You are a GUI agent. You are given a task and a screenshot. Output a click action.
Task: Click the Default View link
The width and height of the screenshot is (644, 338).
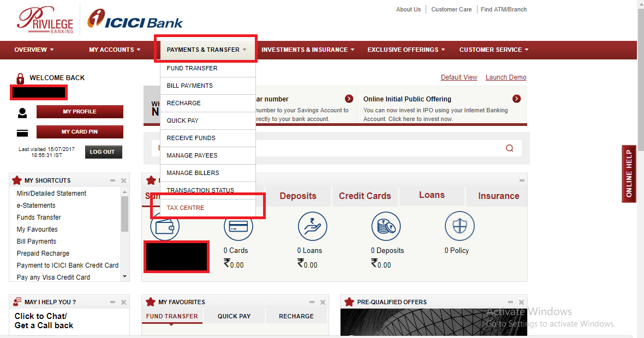point(459,77)
